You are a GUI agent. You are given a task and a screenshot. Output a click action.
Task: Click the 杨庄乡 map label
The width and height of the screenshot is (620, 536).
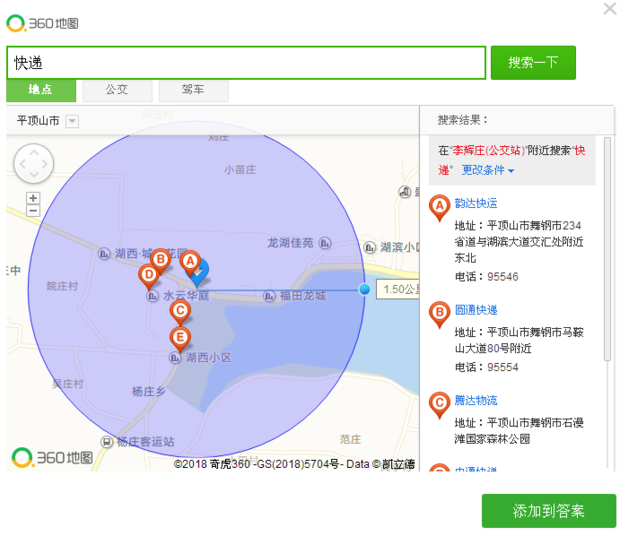(148, 392)
